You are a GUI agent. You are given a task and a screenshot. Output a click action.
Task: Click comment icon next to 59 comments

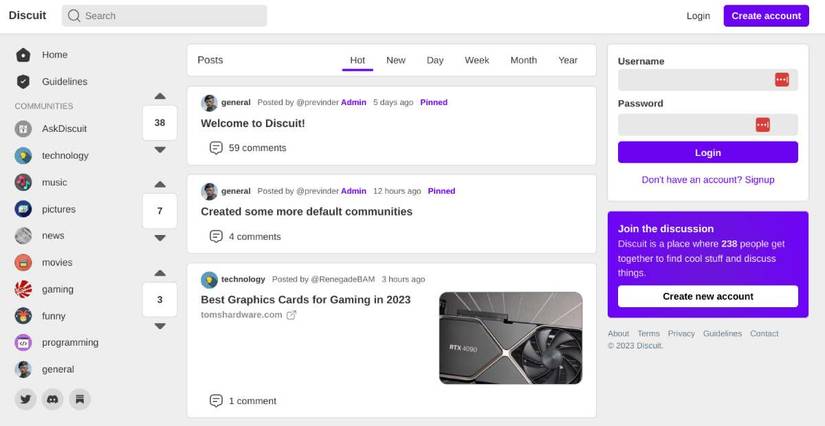click(x=216, y=148)
